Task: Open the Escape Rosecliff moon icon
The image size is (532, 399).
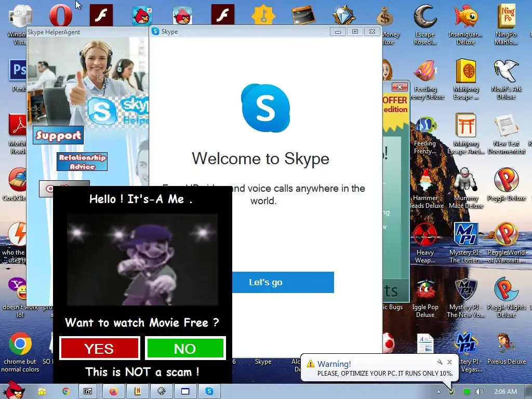Action: (x=425, y=16)
